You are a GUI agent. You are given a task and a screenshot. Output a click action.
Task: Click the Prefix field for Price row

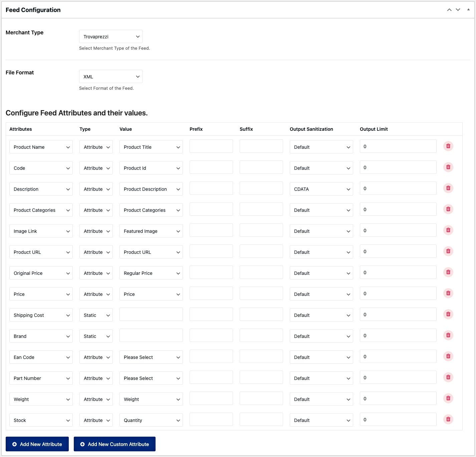pos(211,293)
